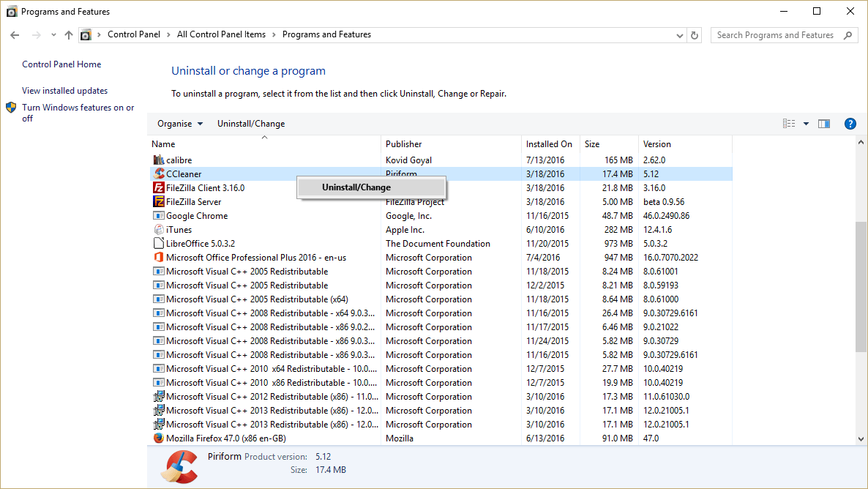Click the FileZilla Client 3.16.0 icon
This screenshot has height=489, width=868.
(x=158, y=187)
